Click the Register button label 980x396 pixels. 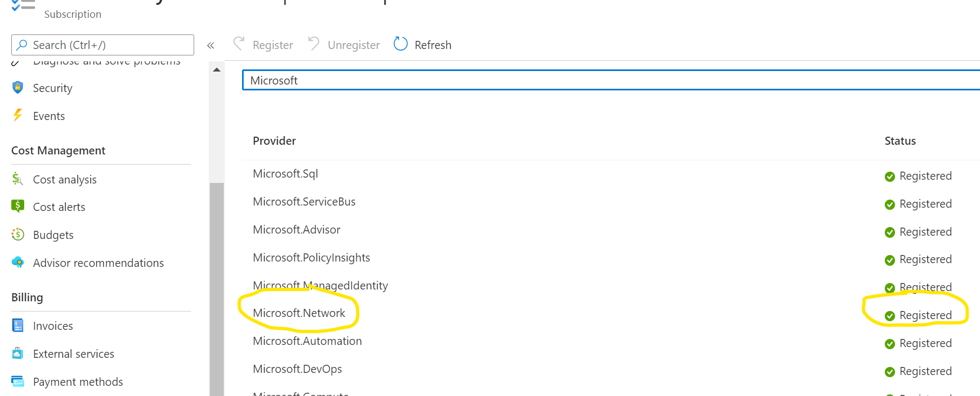[273, 45]
